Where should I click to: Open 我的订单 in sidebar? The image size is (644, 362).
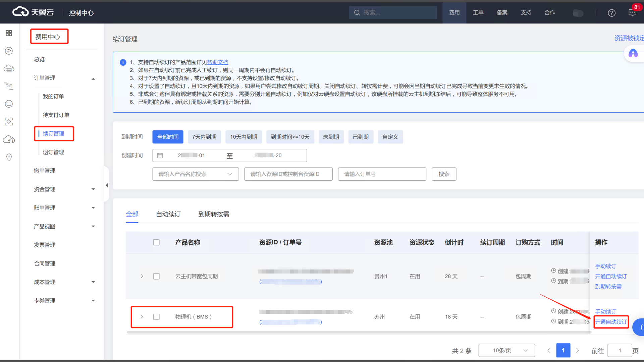53,97
